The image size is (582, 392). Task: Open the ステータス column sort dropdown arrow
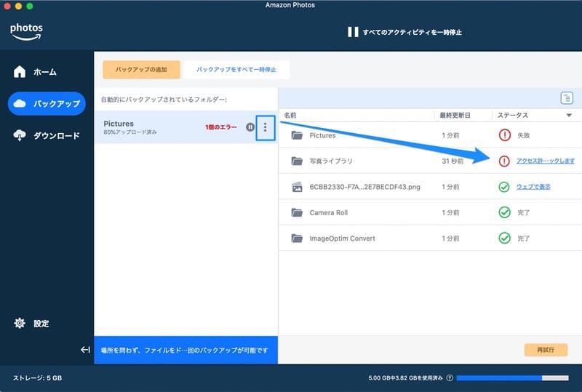point(568,116)
